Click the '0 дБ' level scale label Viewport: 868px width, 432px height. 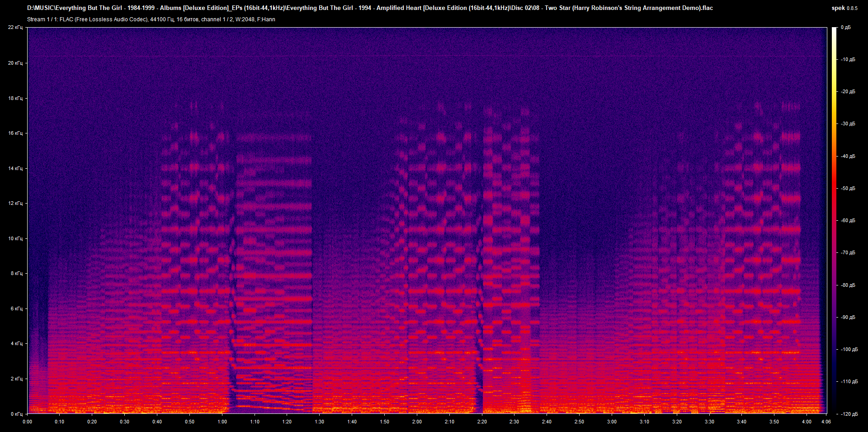click(846, 28)
